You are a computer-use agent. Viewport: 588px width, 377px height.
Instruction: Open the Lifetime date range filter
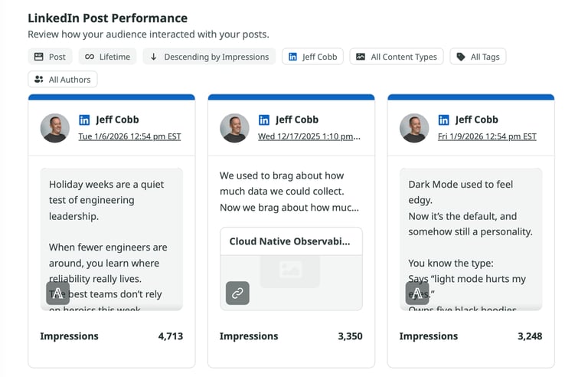[107, 57]
